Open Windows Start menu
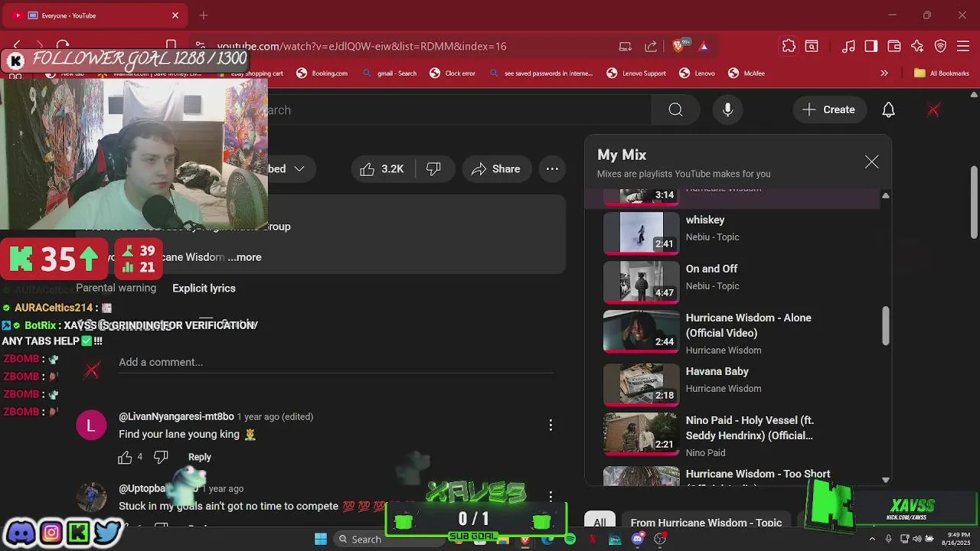The image size is (980, 551). [321, 539]
